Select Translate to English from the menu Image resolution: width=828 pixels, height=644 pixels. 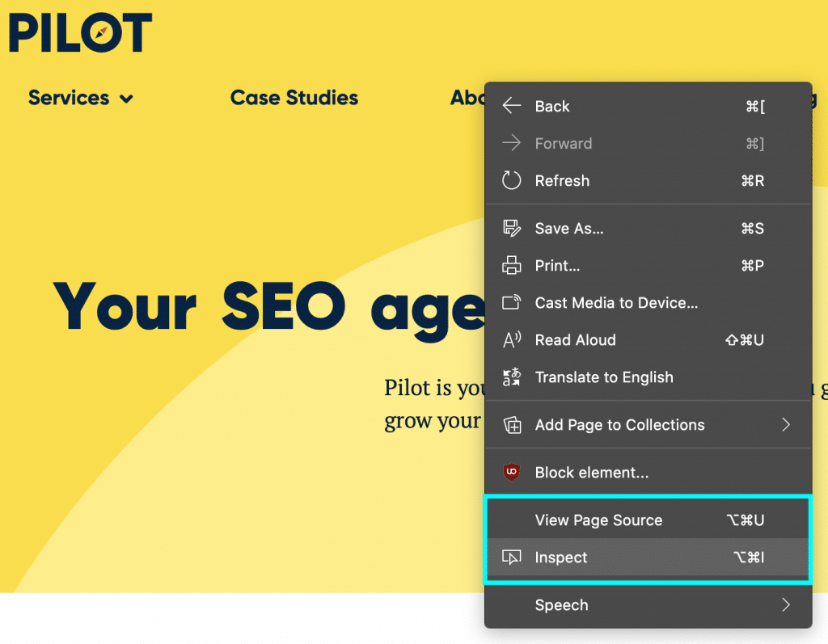604,377
